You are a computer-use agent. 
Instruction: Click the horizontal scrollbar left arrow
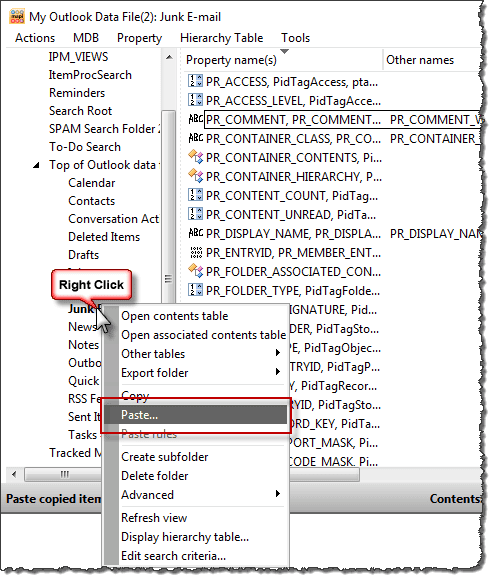point(14,474)
